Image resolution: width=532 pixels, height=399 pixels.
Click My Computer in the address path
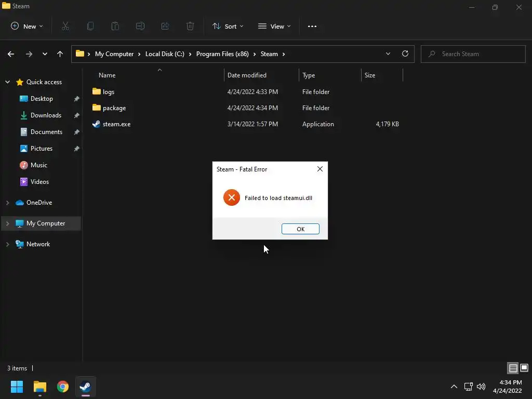114,54
